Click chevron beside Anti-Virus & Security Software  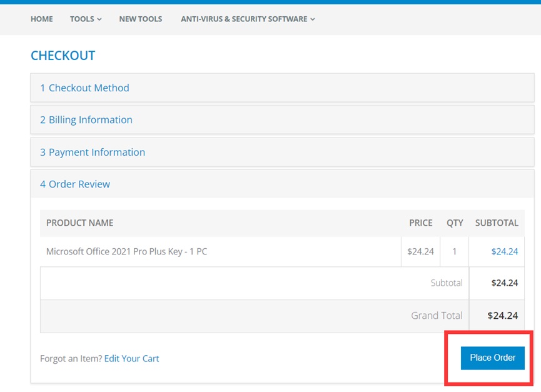[313, 19]
